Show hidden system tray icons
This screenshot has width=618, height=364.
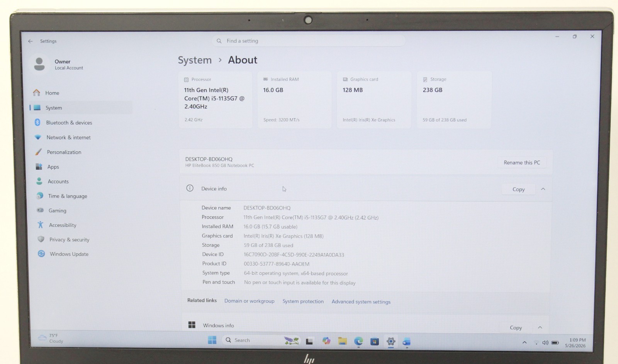tap(525, 342)
